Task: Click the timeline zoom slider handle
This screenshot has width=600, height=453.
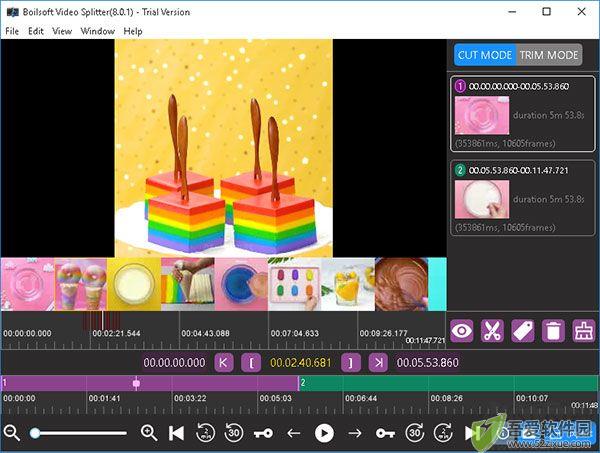Action: click(x=35, y=433)
